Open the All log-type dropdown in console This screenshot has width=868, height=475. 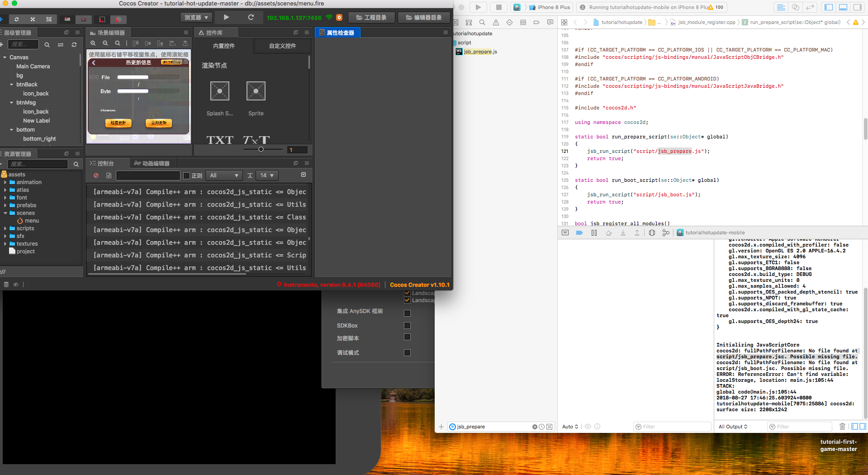click(225, 176)
